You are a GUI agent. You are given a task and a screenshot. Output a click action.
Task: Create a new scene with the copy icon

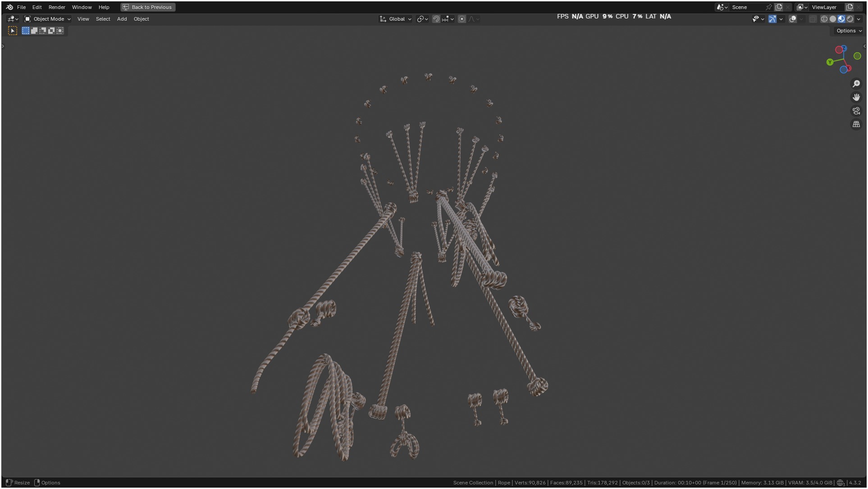[x=778, y=7]
